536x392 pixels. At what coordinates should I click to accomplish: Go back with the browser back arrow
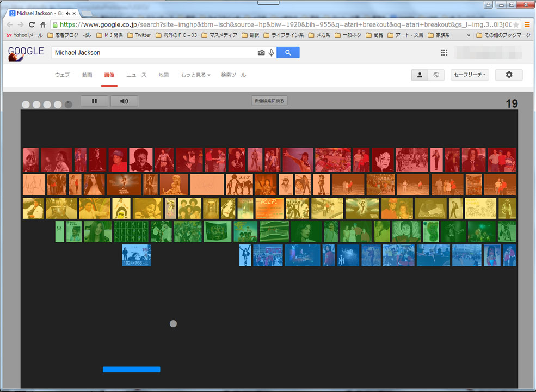pos(10,24)
